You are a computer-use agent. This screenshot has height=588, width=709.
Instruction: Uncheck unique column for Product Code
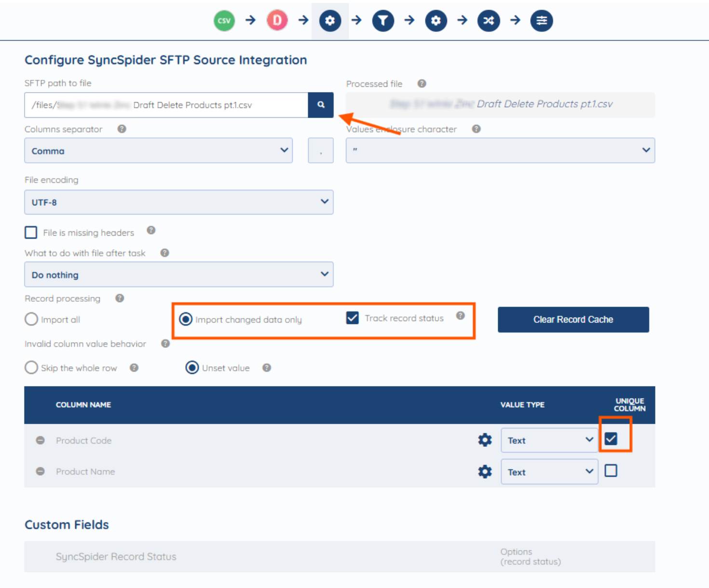(x=611, y=439)
